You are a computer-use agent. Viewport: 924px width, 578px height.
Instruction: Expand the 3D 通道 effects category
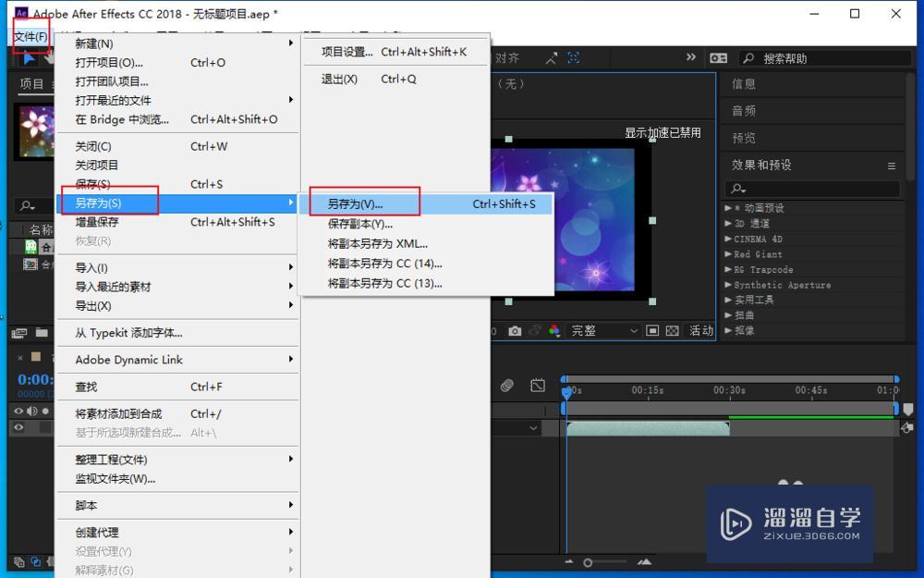tap(728, 224)
